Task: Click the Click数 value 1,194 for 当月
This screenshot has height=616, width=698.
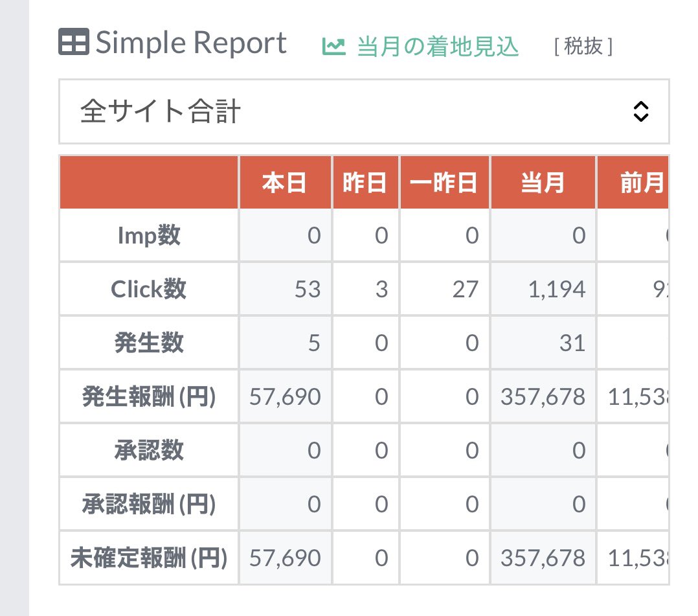Action: tap(557, 290)
